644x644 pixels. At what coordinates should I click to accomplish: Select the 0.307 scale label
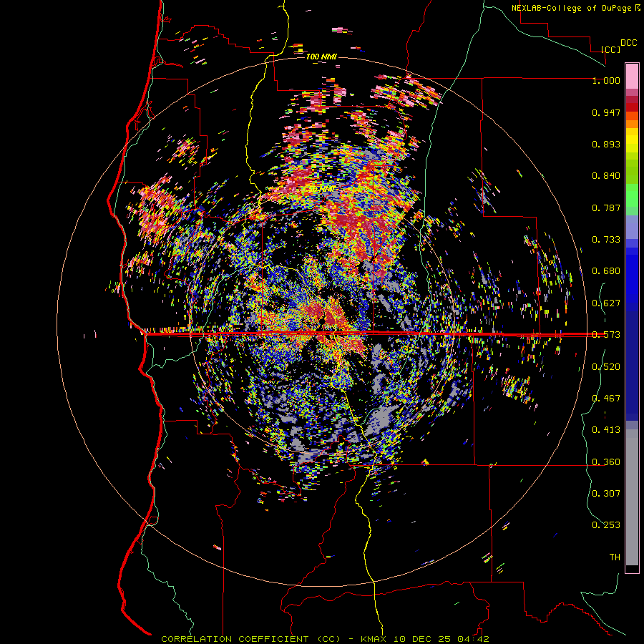click(x=606, y=494)
